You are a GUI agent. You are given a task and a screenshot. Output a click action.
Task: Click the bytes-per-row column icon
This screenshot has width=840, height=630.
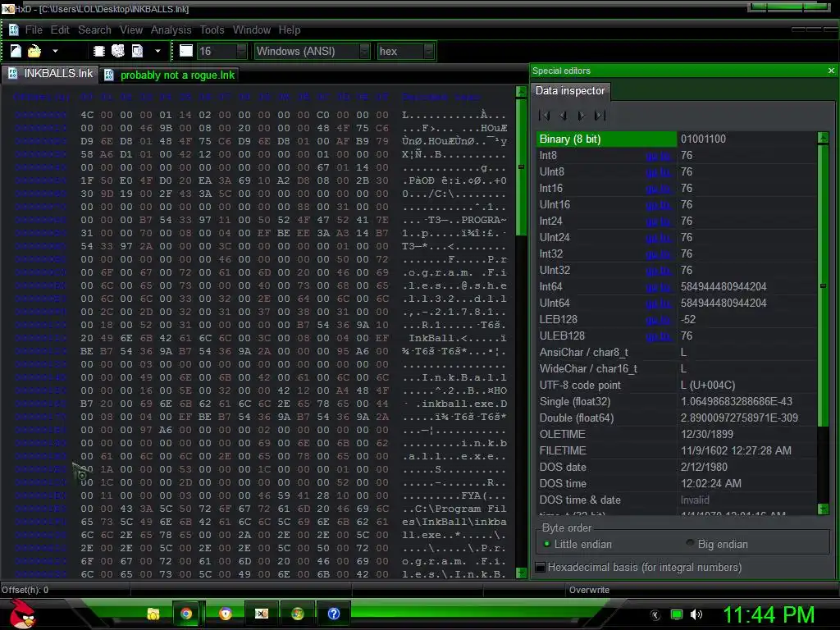click(x=186, y=51)
